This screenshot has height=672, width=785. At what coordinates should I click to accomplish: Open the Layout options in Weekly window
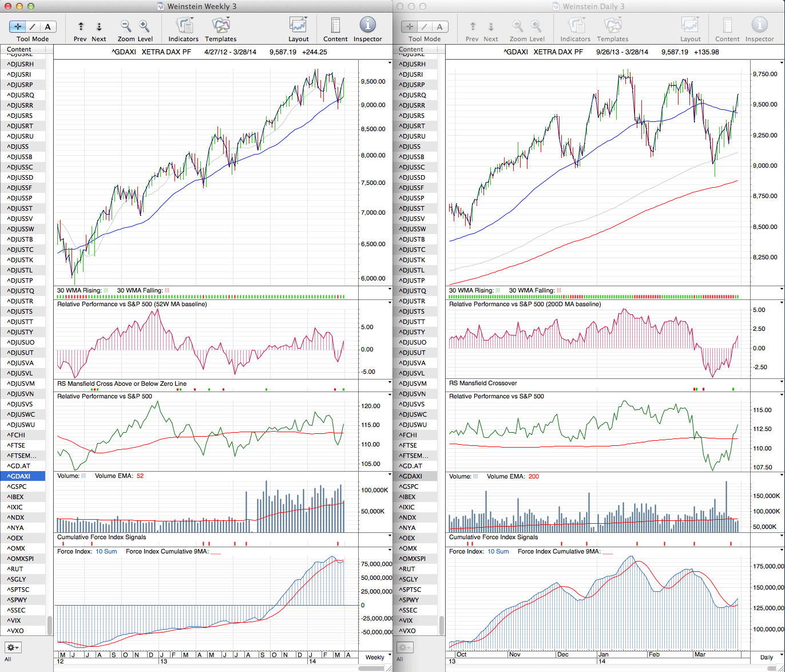(298, 26)
